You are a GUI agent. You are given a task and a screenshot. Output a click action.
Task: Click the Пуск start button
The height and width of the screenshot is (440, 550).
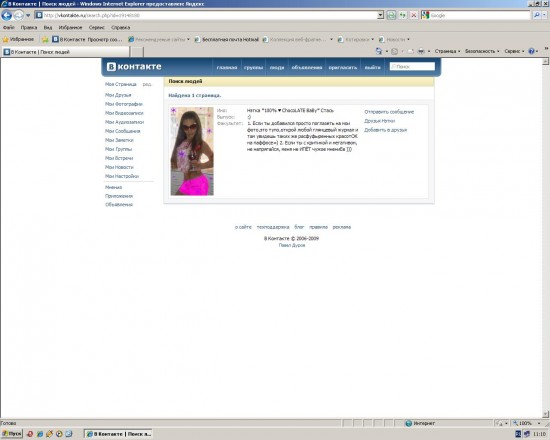click(x=12, y=434)
